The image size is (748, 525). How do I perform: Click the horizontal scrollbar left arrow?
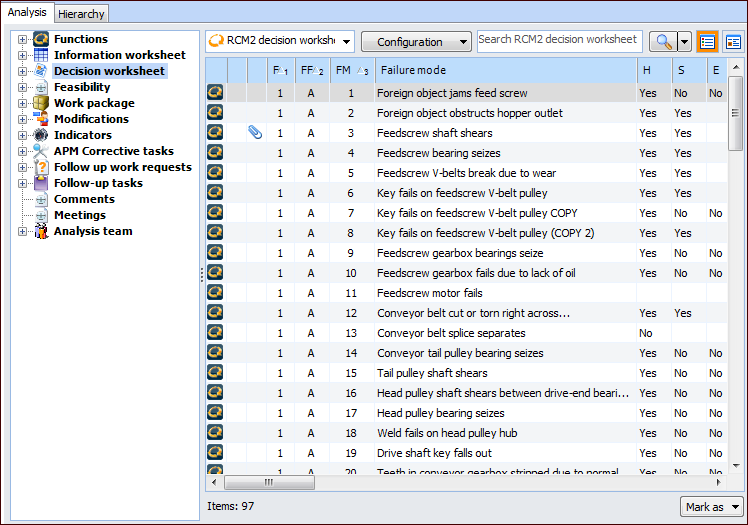click(214, 483)
